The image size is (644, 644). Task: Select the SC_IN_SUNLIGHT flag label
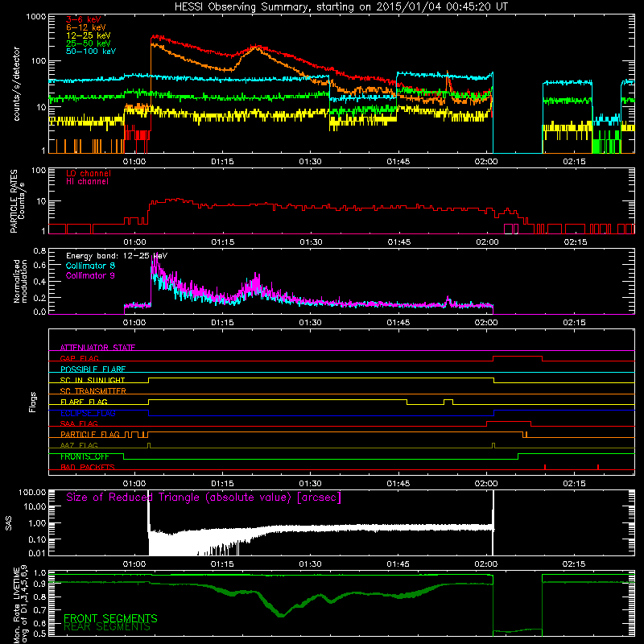(x=93, y=380)
